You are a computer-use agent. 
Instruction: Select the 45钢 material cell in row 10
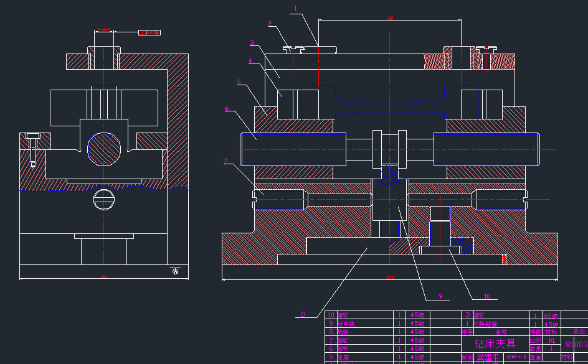click(x=417, y=315)
